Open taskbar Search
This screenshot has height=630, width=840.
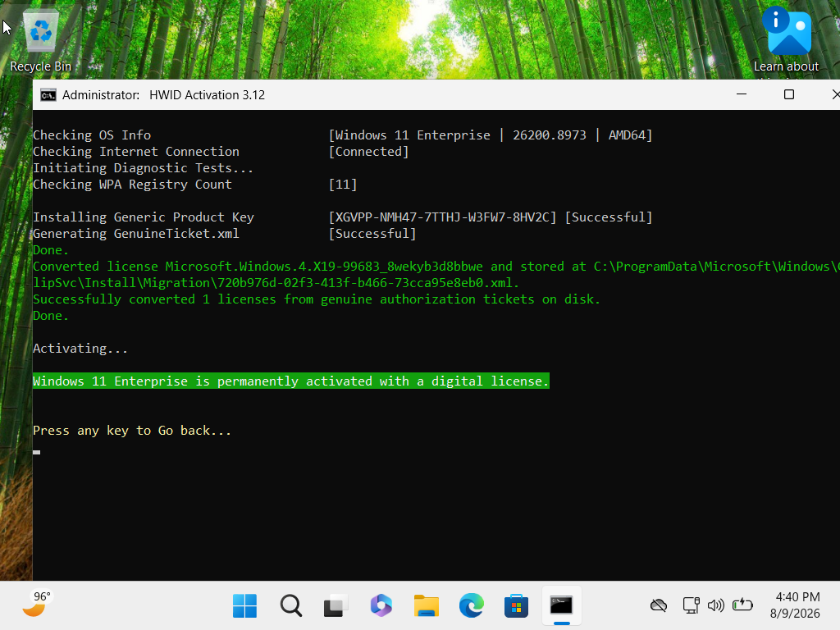coord(291,606)
